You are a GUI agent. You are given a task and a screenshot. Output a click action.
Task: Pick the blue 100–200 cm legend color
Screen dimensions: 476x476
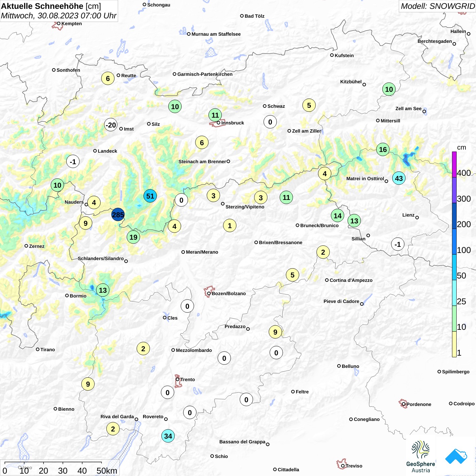454,241
